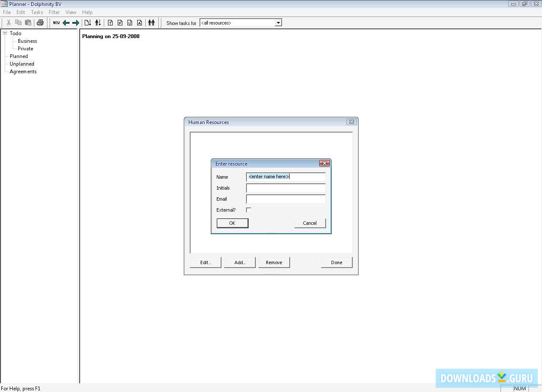Select Business under Todo
The image size is (542, 392).
coord(28,41)
